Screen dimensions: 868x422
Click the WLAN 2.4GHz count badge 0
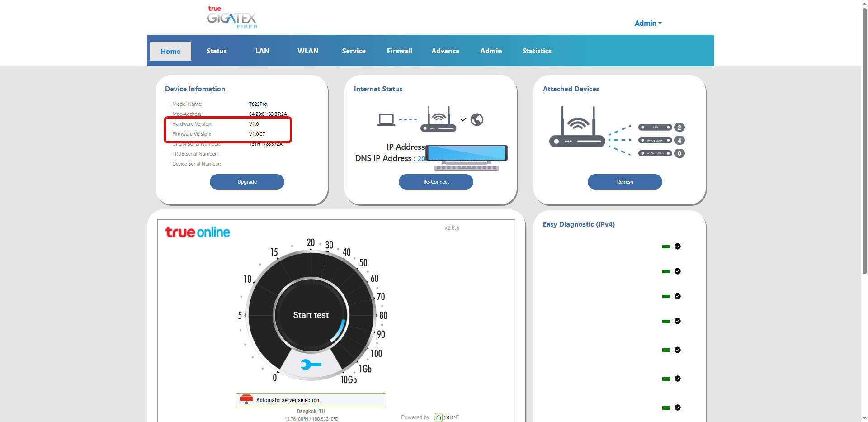tap(679, 153)
